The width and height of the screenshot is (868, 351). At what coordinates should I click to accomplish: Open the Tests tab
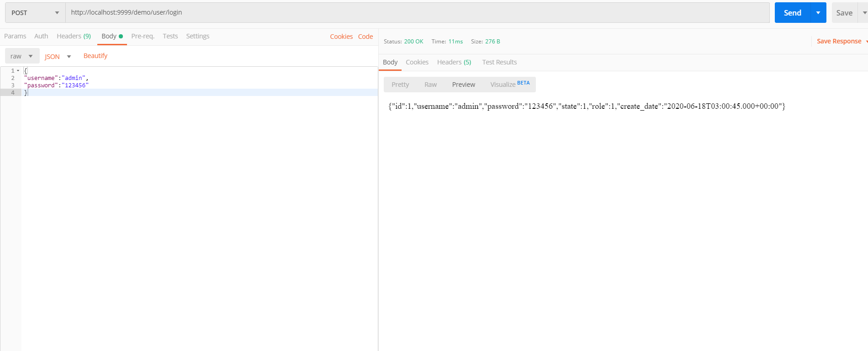[170, 36]
